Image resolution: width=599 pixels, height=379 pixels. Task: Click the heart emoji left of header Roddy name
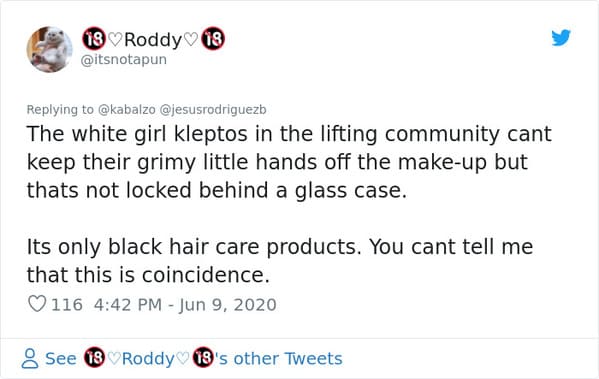tap(115, 39)
